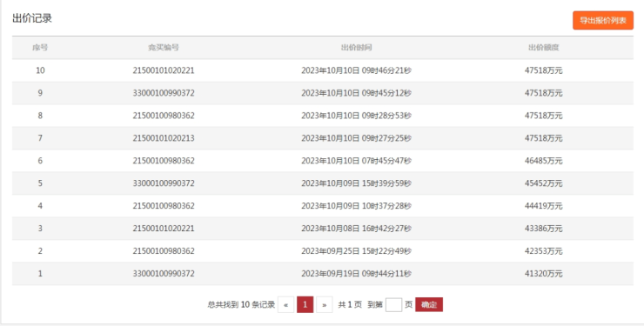
Task: Click the 导出报价列表 export button
Action: coord(603,21)
